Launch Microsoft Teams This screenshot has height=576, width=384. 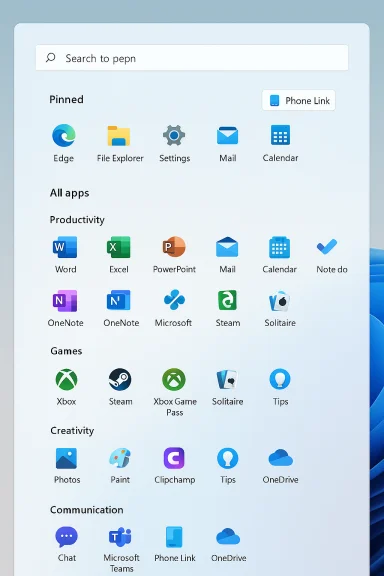point(121,549)
